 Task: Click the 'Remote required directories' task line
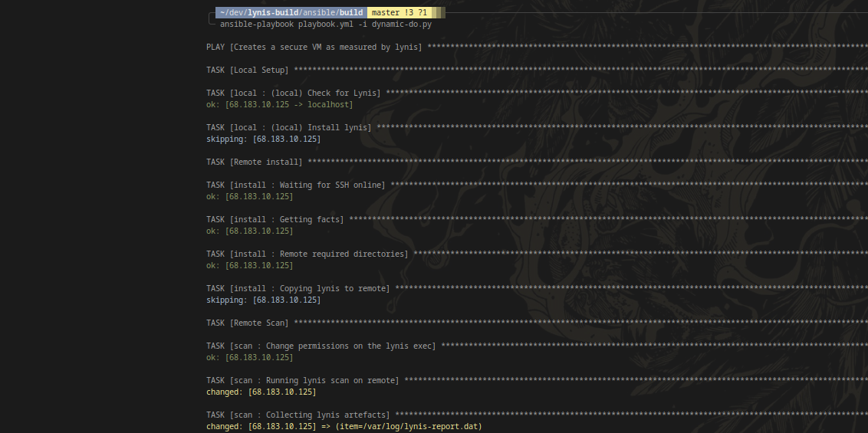click(307, 254)
